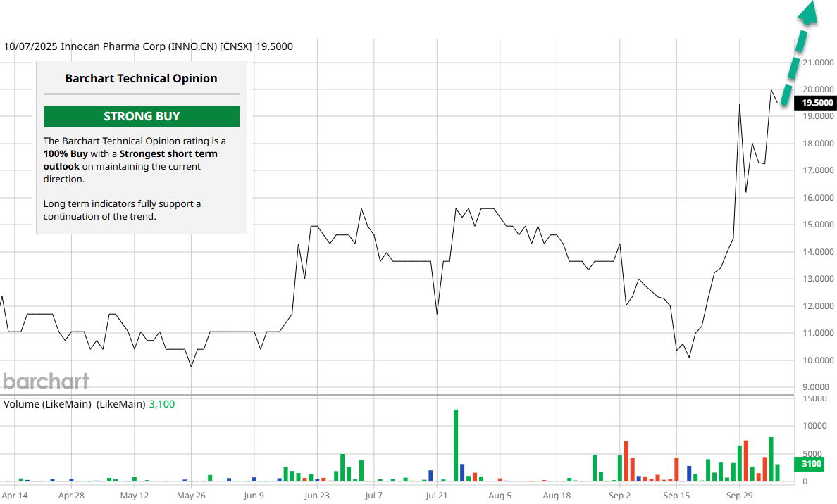The image size is (837, 504).
Task: Click the Innocan Pharma Corp chart title
Action: tap(148, 47)
